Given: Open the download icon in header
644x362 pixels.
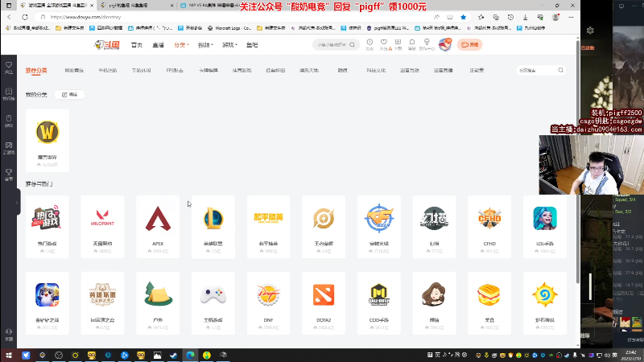Looking at the screenshot, I should [x=398, y=44].
